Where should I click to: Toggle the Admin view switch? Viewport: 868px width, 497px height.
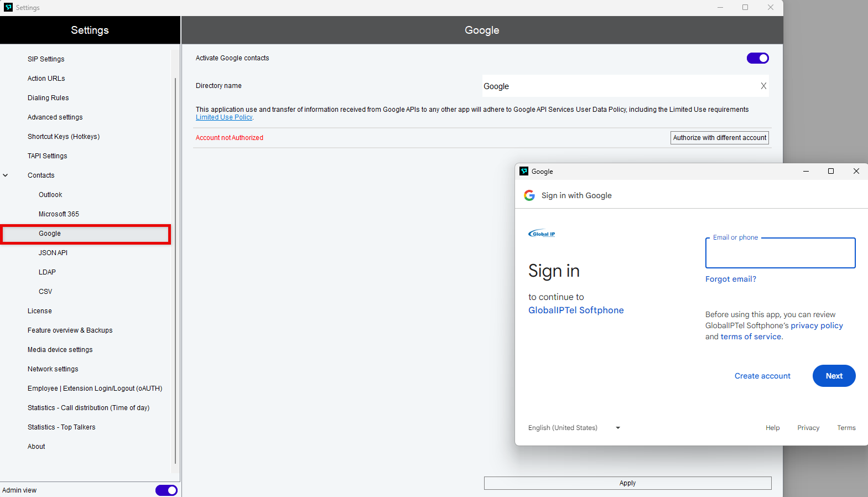167,490
